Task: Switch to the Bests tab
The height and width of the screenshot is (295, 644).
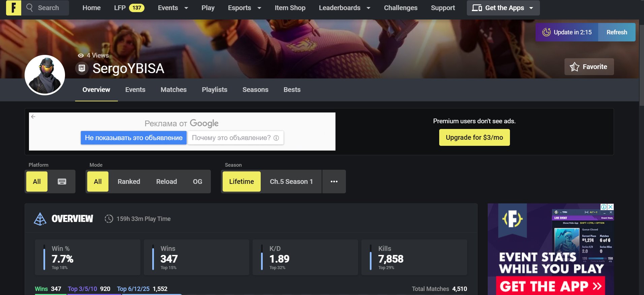Action: 292,90
